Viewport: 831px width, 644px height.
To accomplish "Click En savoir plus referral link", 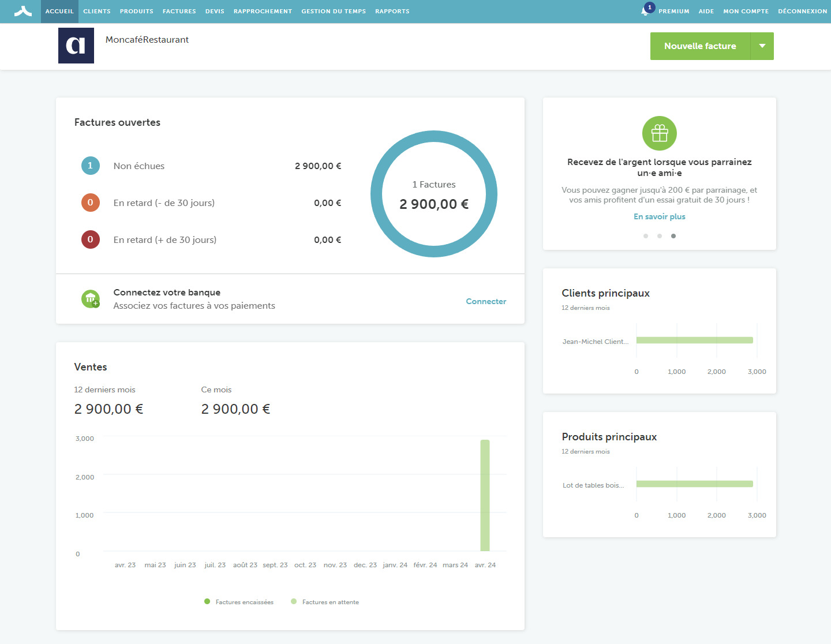I will (660, 216).
